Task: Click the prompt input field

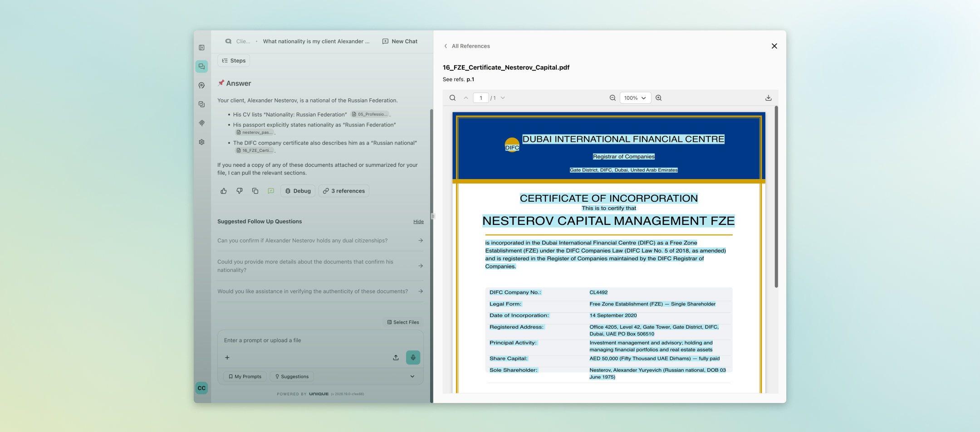Action: 320,340
